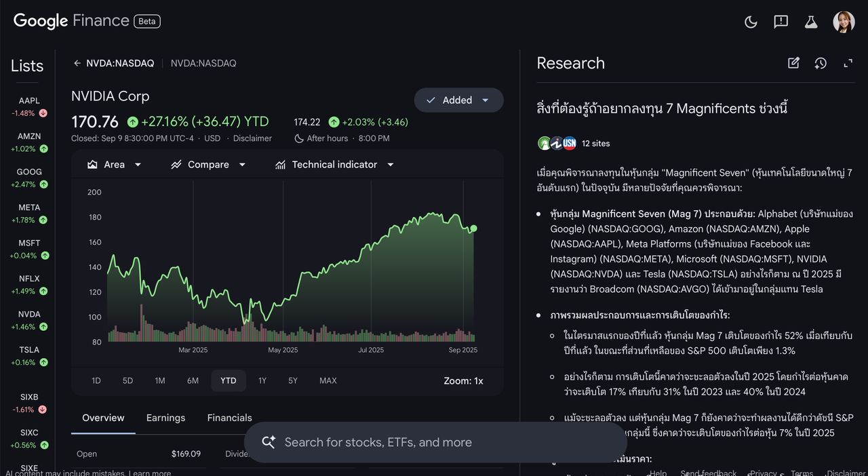This screenshot has height=476, width=868.
Task: Expand the Compare dropdown
Action: (208, 165)
